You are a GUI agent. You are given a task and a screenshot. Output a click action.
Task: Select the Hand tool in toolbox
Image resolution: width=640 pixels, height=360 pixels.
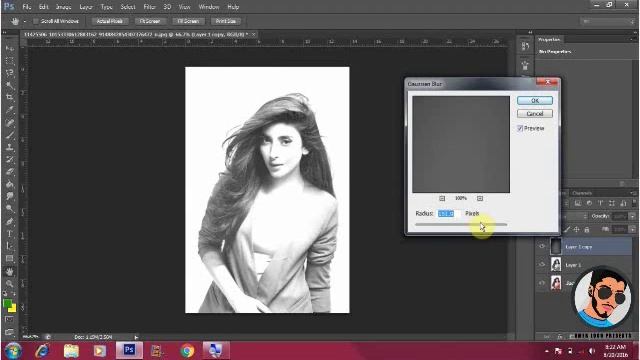coord(10,271)
